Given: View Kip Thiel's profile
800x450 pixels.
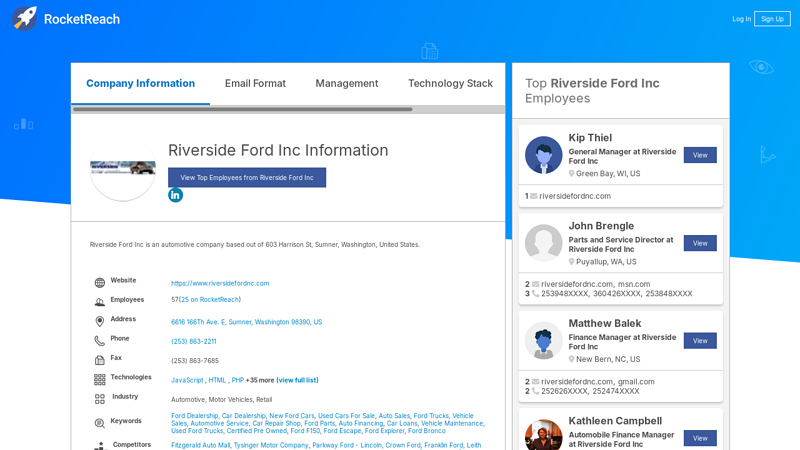Looking at the screenshot, I should (x=700, y=155).
